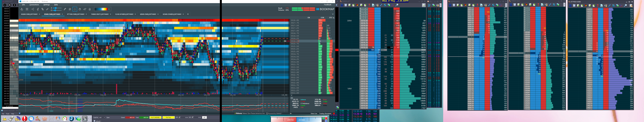This screenshot has width=644, height=122.
Task: Close the NQM0.CME@RITHMIC tab
Action: click(40, 14)
